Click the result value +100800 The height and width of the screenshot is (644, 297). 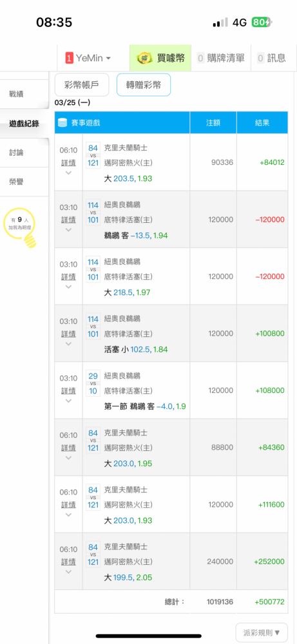270,334
